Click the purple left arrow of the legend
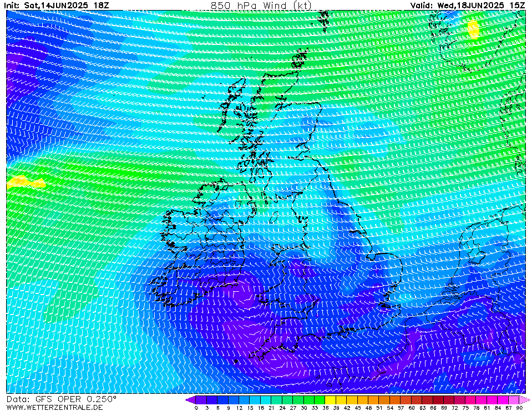532x411 pixels. click(191, 400)
